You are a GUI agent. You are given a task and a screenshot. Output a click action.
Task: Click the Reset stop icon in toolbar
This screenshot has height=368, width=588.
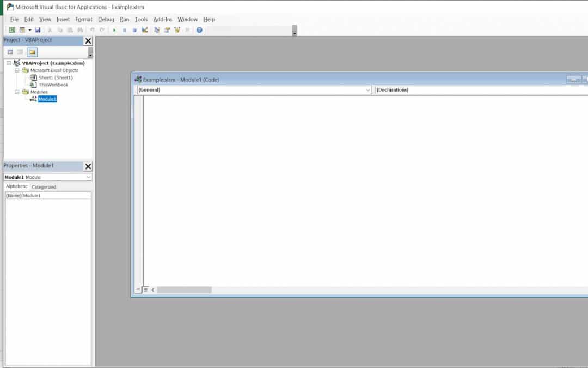134,30
